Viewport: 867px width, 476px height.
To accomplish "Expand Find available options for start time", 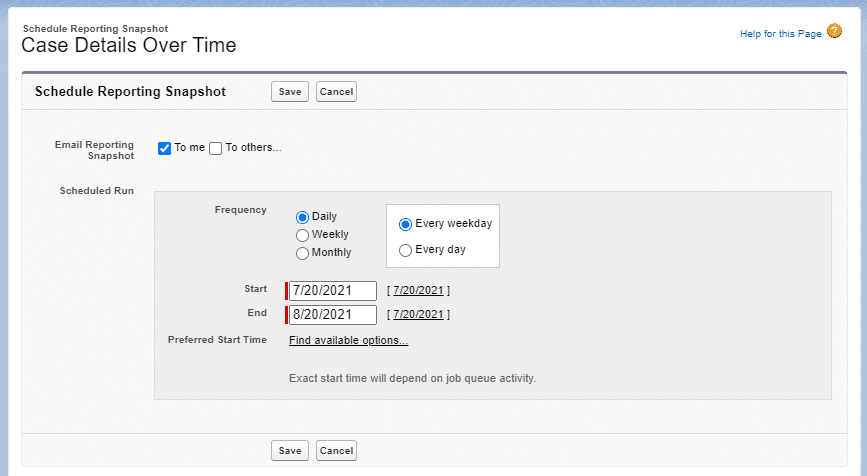I will tap(348, 341).
